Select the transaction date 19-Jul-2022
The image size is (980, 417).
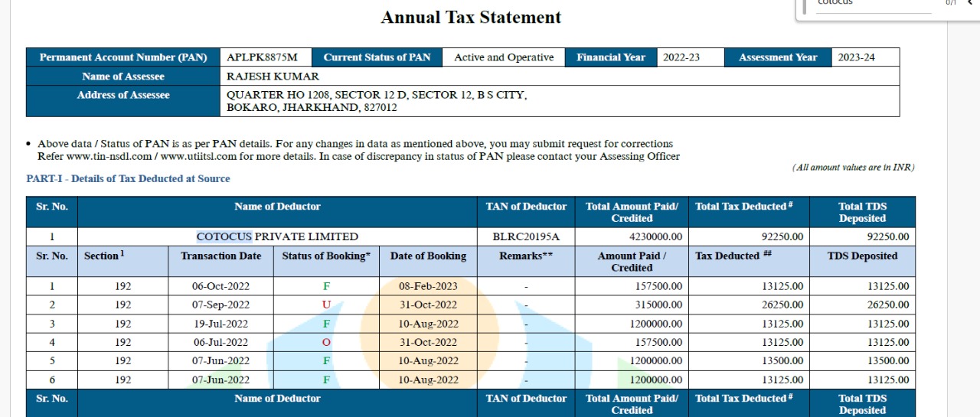coord(220,324)
